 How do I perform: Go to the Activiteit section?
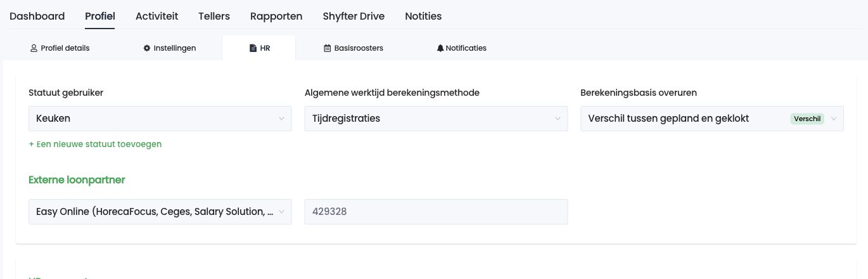pos(156,16)
